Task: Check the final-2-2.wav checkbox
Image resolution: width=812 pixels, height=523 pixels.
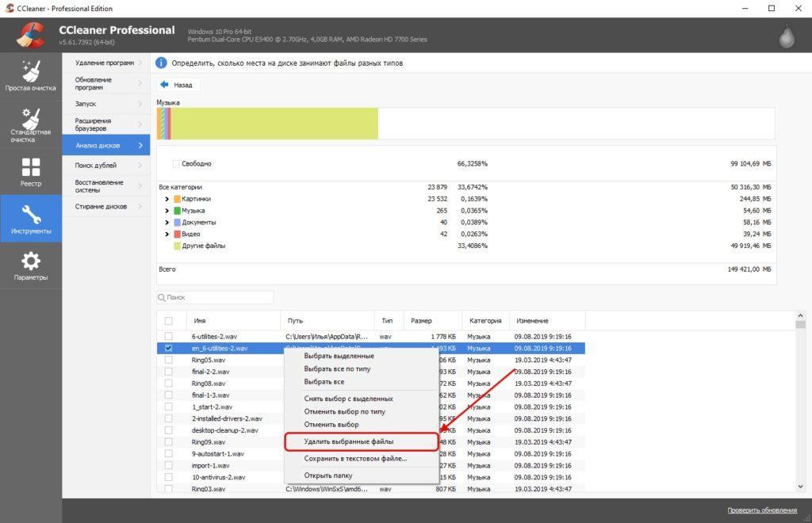Action: [x=168, y=372]
